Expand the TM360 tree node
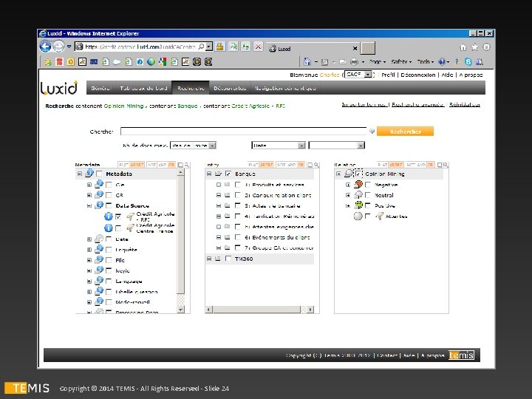Viewport: 532px width, 399px height. tap(209, 259)
